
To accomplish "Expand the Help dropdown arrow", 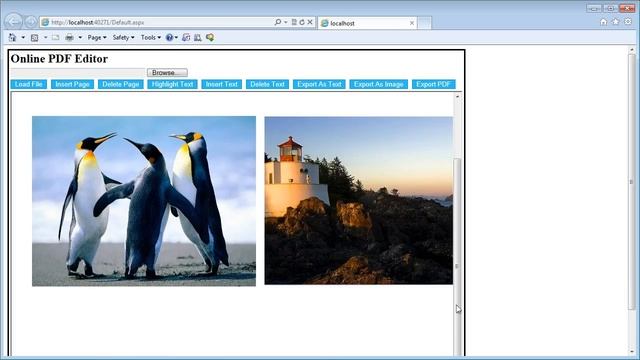I will pyautogui.click(x=176, y=38).
